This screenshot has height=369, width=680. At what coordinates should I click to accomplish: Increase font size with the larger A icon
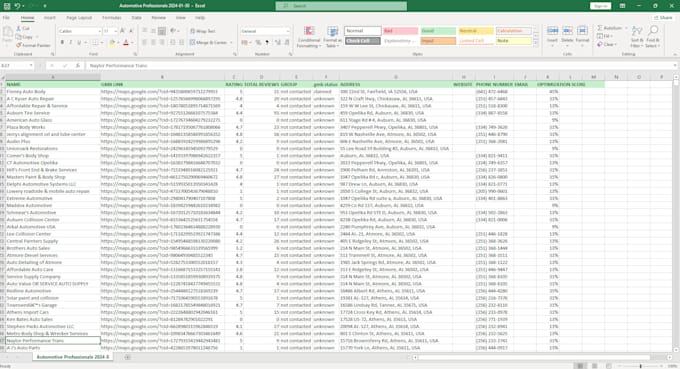pos(123,31)
